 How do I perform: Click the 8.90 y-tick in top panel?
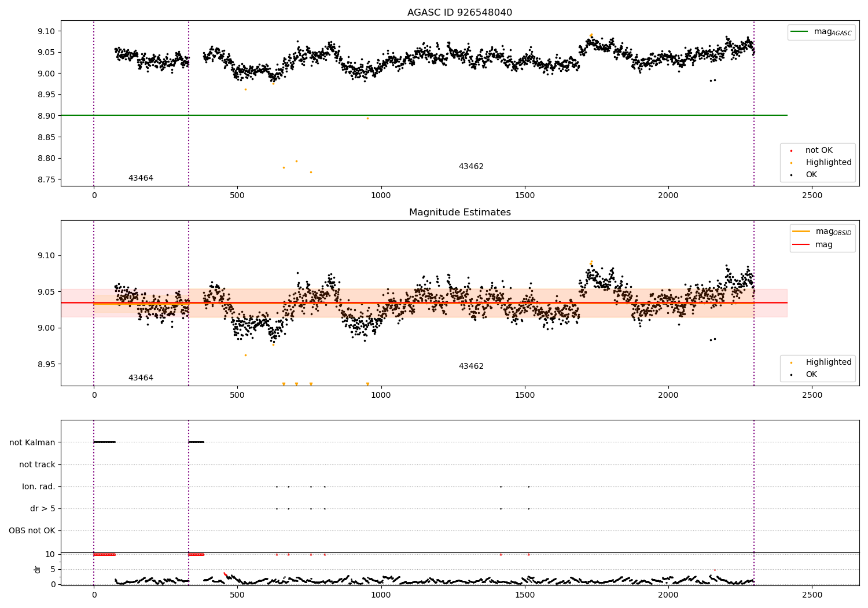click(45, 116)
